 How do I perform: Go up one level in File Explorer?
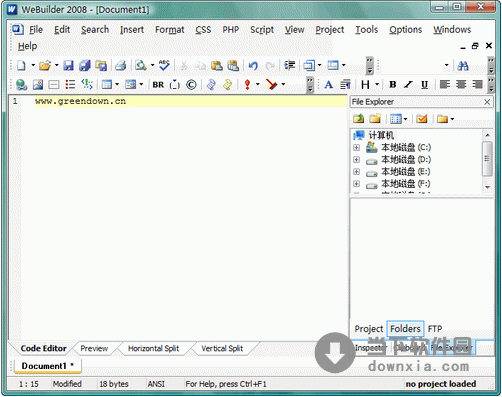pyautogui.click(x=359, y=118)
